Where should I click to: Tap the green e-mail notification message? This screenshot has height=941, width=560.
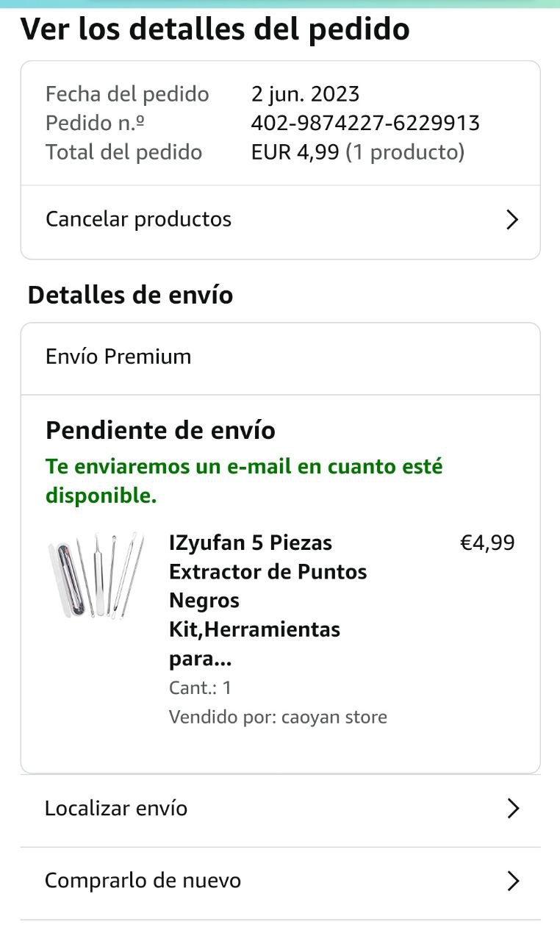click(x=244, y=481)
